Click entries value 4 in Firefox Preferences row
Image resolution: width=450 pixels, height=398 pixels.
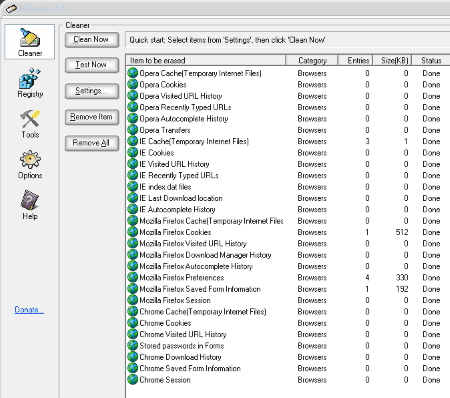tap(367, 277)
